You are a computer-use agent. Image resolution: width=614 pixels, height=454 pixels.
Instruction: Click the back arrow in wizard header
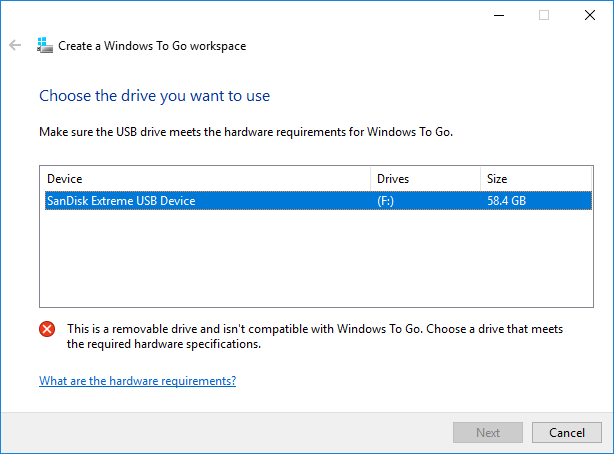15,45
